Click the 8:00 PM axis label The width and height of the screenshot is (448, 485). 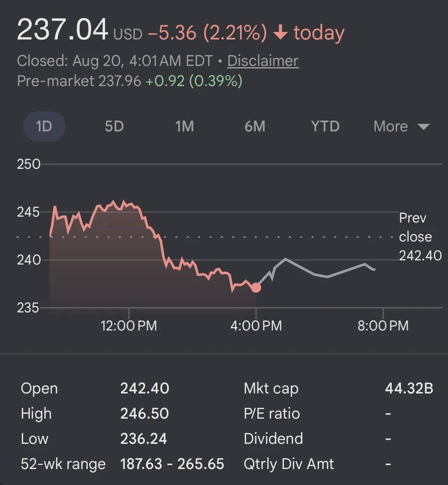coord(383,326)
